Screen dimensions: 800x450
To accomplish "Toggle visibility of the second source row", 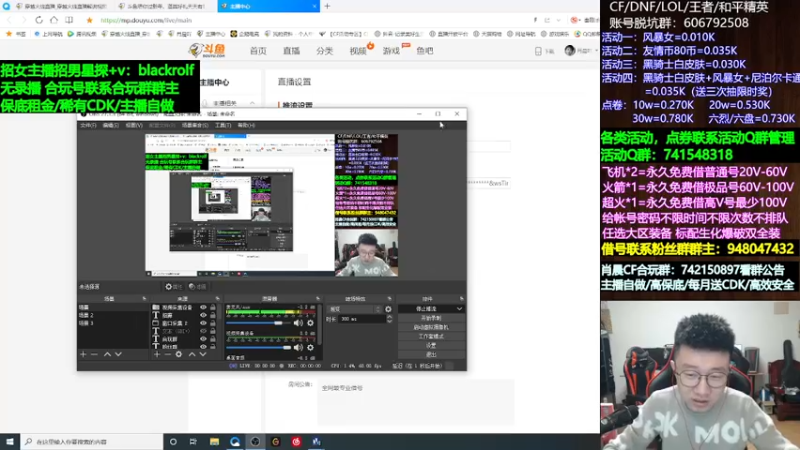I will (x=203, y=315).
